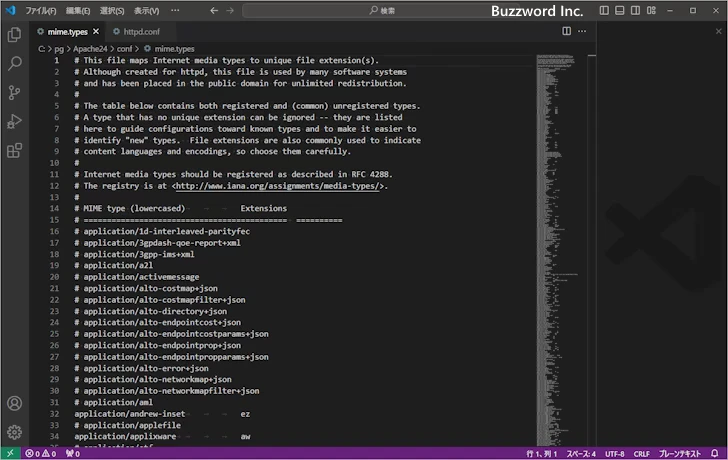Open the Extensions view

14,151
